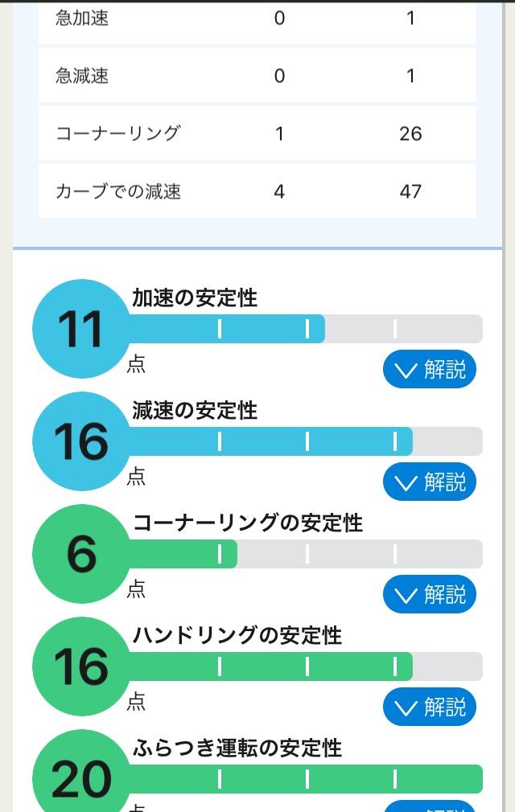This screenshot has height=812, width=515.
Task: Select the 急減速 table row
Action: tap(257, 76)
